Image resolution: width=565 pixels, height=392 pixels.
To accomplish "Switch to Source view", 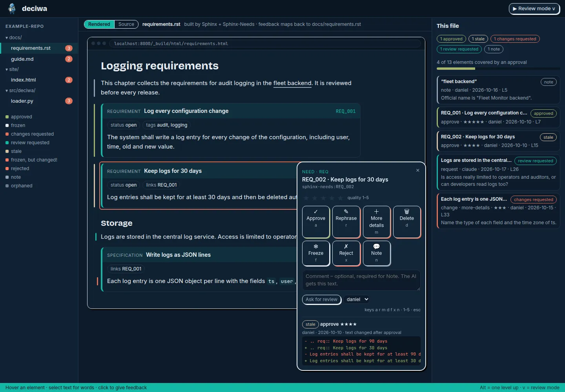I will pyautogui.click(x=126, y=24).
